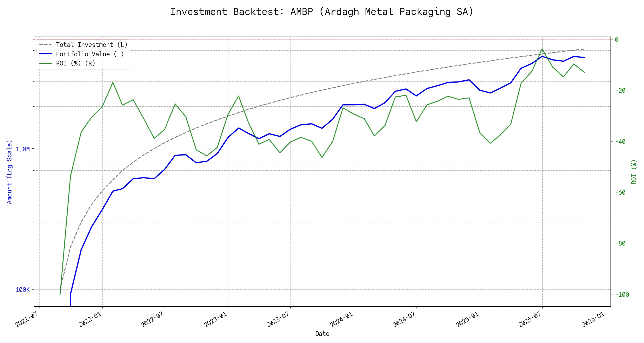Click the ROI (%) legend entry
Image resolution: width=644 pixels, height=343 pixels.
pyautogui.click(x=76, y=63)
